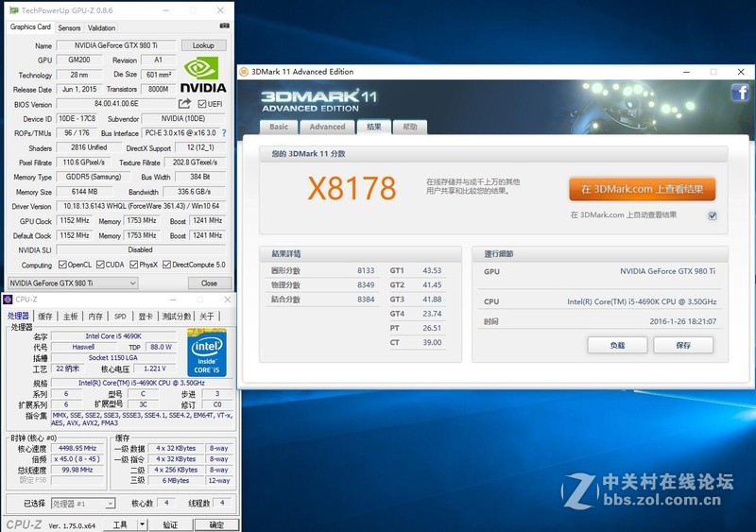The width and height of the screenshot is (756, 532).
Task: Click the GPU-Z title bar app icon
Action: pos(13,10)
